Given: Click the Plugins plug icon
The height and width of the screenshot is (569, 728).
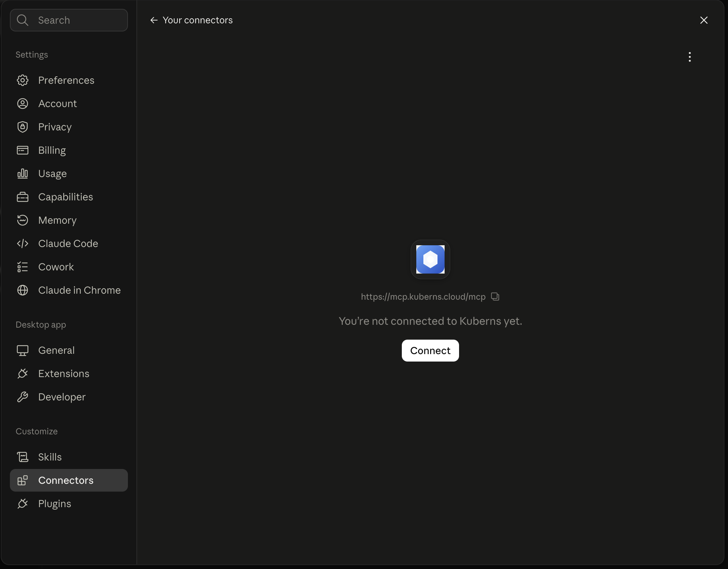Looking at the screenshot, I should (x=23, y=504).
